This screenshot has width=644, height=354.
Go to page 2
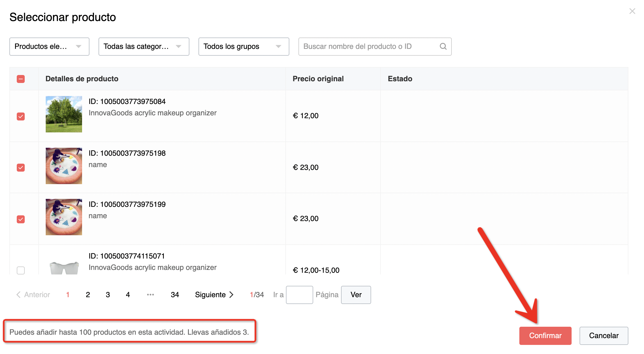88,295
